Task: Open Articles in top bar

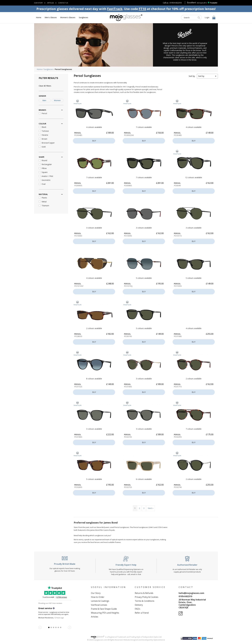Action: [51, 3]
